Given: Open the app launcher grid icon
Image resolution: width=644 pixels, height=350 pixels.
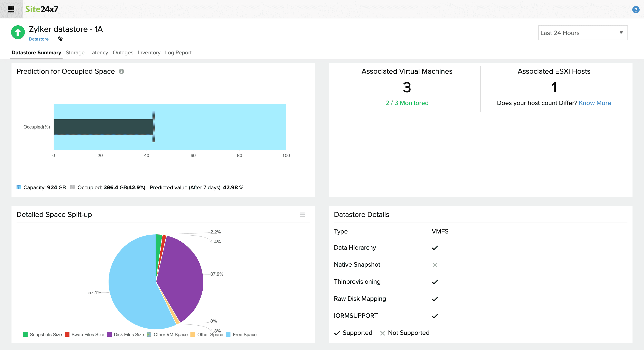Looking at the screenshot, I should (x=11, y=9).
